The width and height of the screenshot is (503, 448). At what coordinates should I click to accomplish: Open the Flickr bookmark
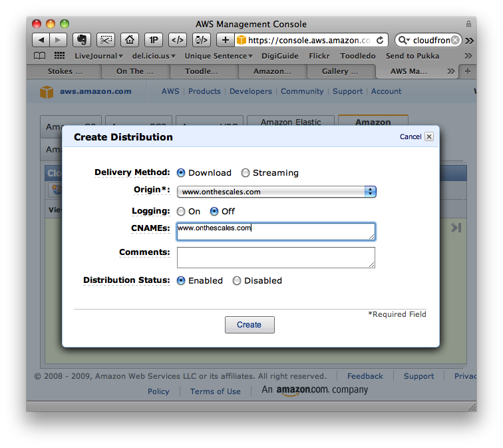pyautogui.click(x=319, y=56)
